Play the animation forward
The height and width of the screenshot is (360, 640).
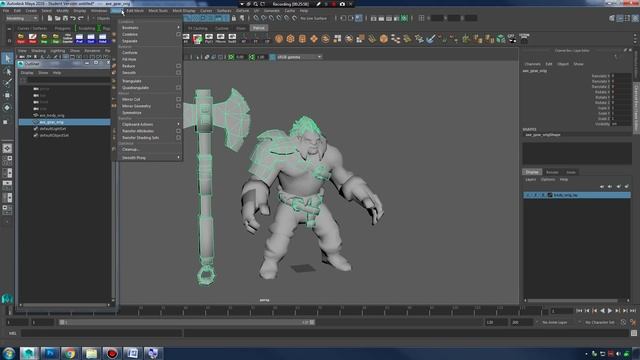(x=610, y=311)
